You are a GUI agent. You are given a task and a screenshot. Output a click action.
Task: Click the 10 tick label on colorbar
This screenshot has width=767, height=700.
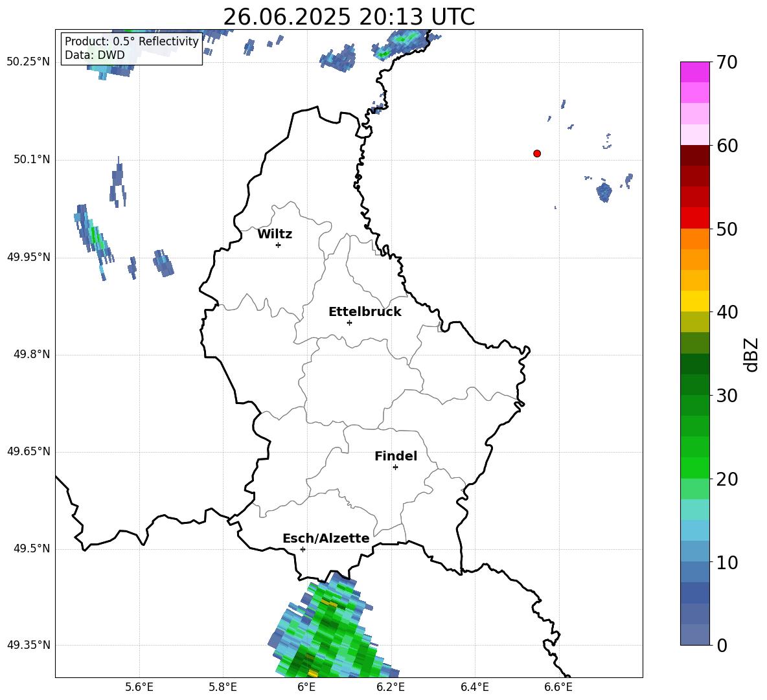726,562
